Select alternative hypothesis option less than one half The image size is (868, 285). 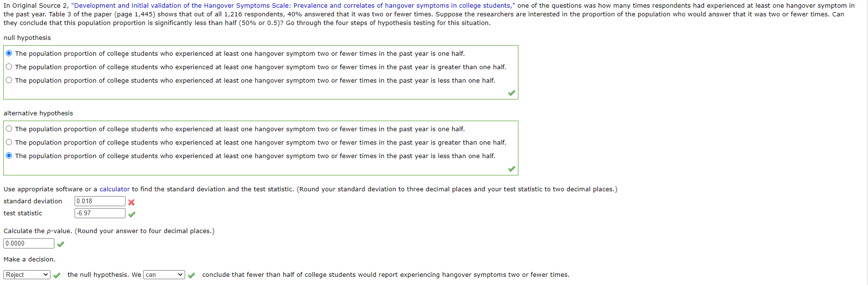pyautogui.click(x=9, y=155)
